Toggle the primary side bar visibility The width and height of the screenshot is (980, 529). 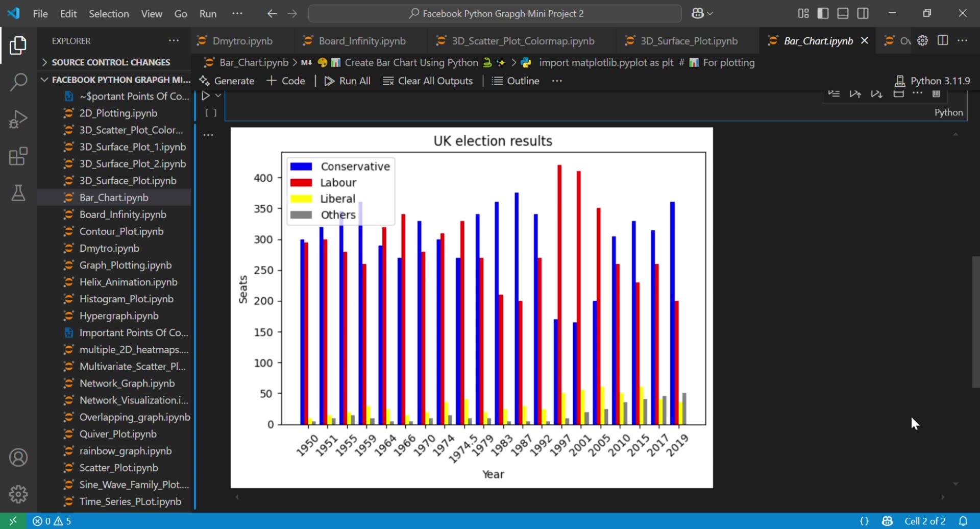[823, 13]
